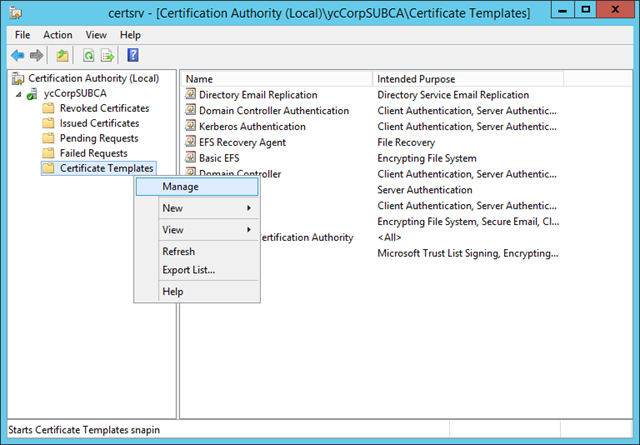Select the EFS Recovery Agent row

click(x=242, y=142)
